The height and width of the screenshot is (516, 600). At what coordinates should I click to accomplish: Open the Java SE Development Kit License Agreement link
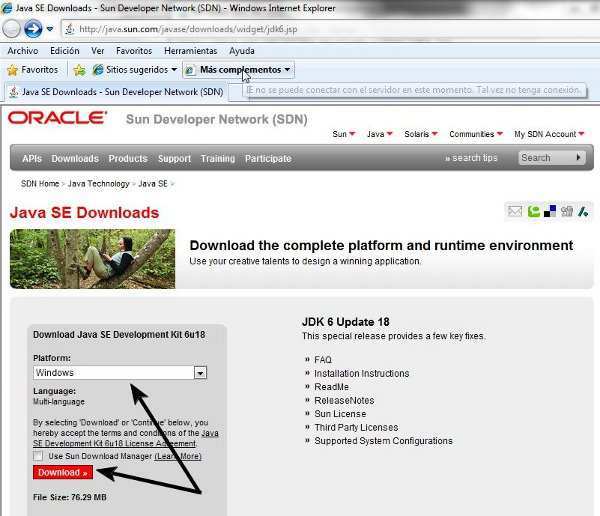coord(126,438)
